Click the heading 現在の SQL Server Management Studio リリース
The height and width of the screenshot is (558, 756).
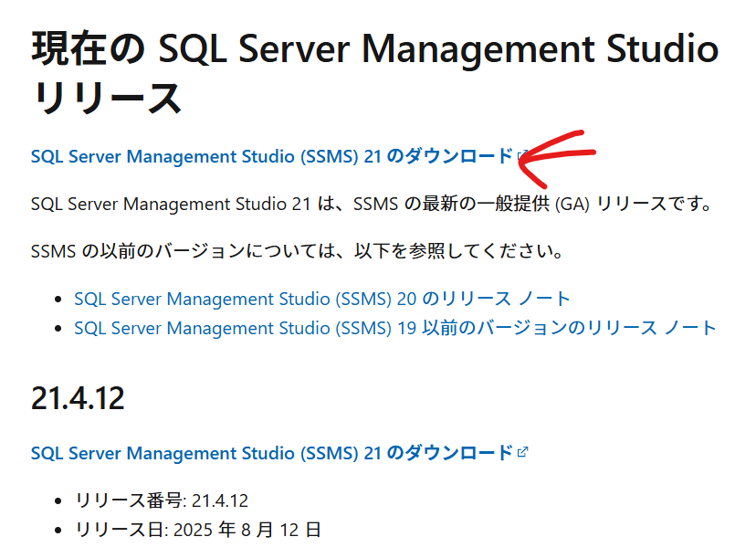[x=375, y=73]
